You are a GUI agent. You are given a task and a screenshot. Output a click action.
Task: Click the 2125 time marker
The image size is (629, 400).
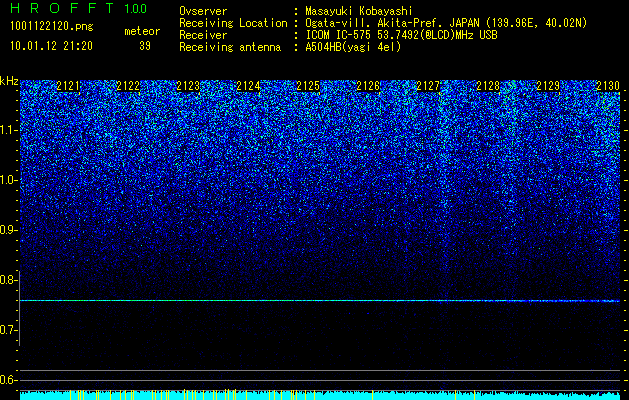click(x=308, y=86)
